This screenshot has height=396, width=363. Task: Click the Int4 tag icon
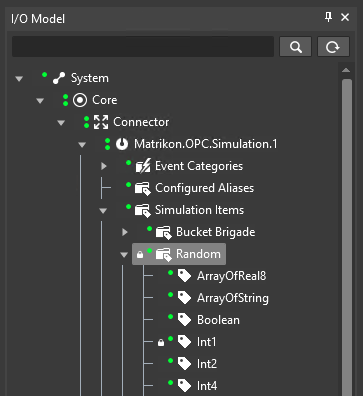pyautogui.click(x=184, y=386)
